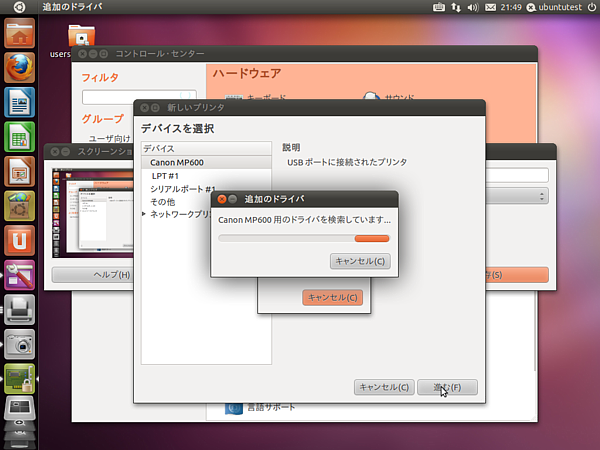Click the workspace switcher launcher icon
The image size is (600, 450).
click(20, 408)
